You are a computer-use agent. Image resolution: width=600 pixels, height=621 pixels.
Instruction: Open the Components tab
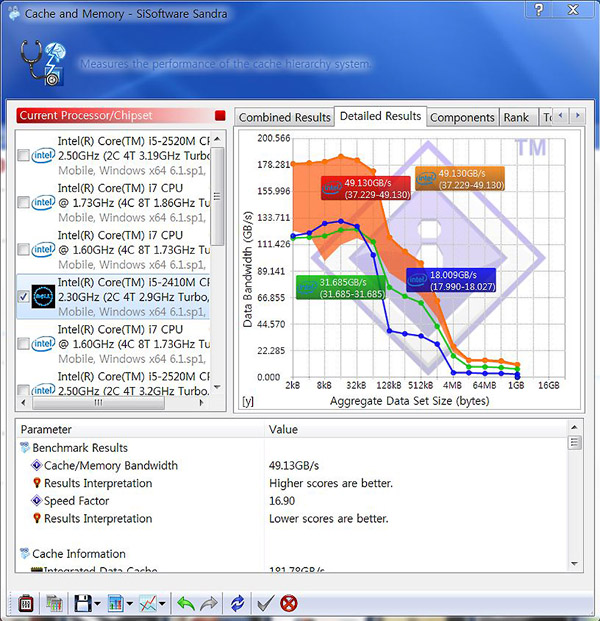(462, 118)
